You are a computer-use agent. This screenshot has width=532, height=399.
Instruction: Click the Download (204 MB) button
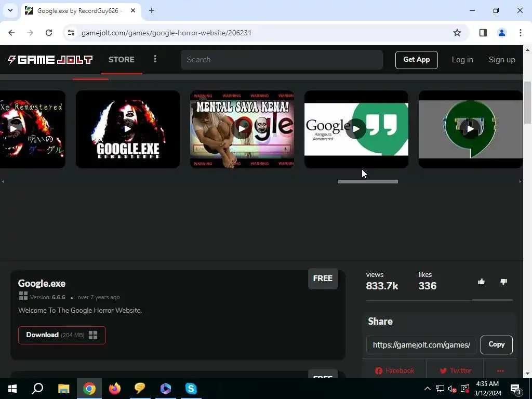click(62, 335)
